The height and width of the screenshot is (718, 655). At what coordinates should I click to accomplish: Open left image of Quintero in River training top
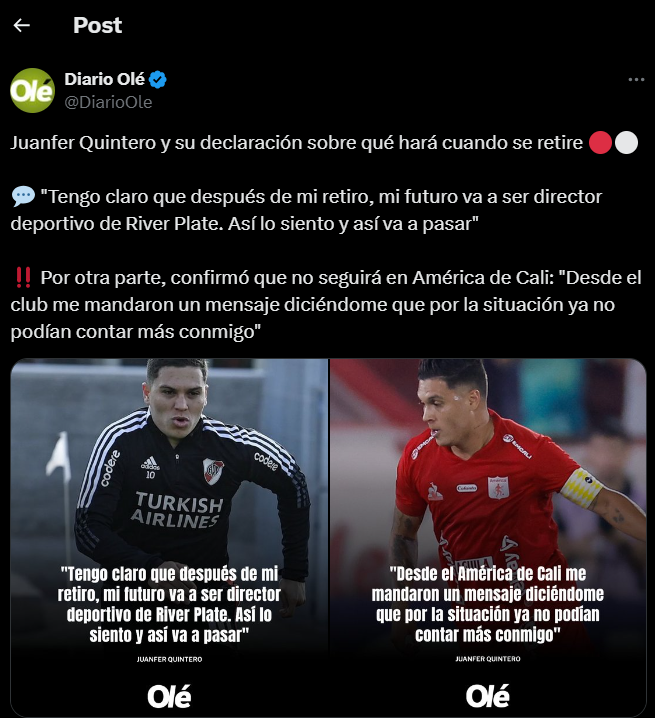point(169,537)
